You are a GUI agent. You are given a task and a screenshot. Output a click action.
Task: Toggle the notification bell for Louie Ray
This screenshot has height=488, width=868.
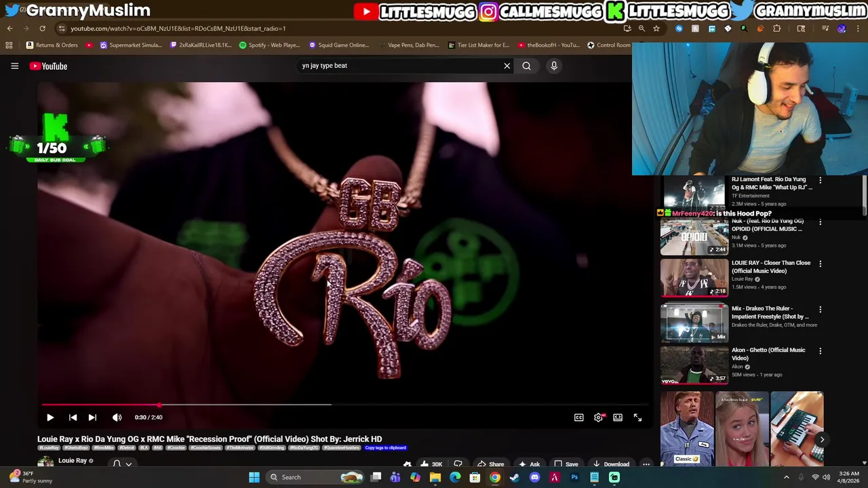(x=117, y=464)
